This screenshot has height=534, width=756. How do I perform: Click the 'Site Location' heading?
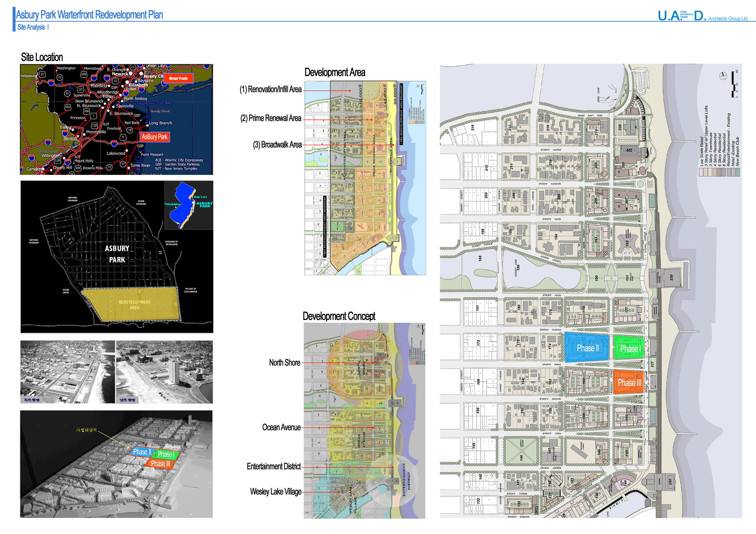[x=42, y=57]
